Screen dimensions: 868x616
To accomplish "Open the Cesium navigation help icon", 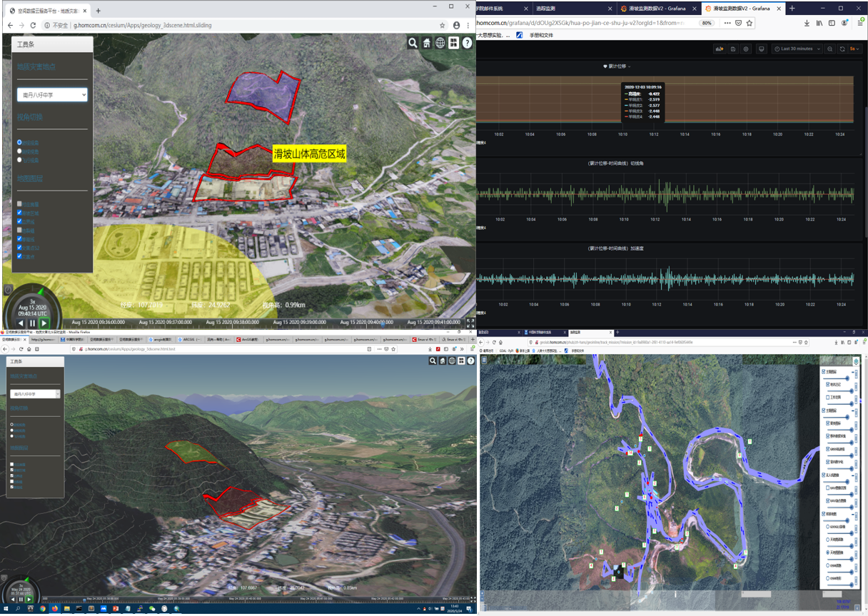I will (467, 44).
